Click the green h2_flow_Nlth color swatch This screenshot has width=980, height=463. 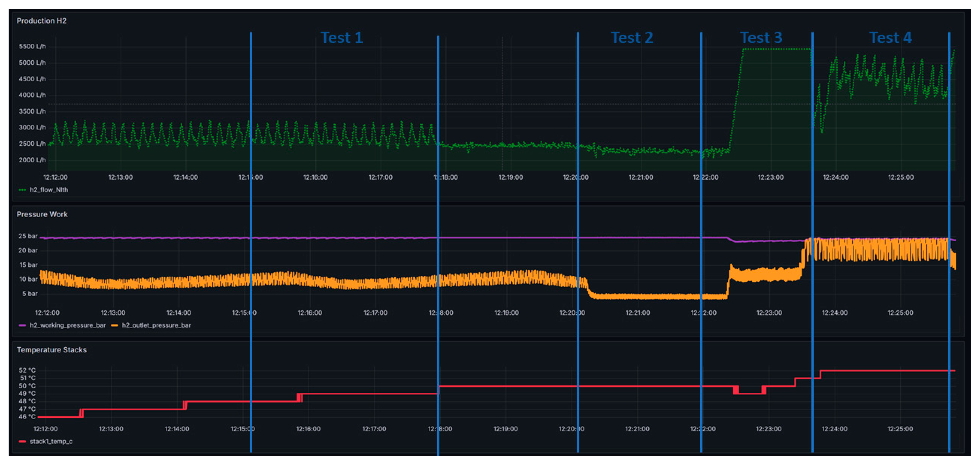point(22,190)
